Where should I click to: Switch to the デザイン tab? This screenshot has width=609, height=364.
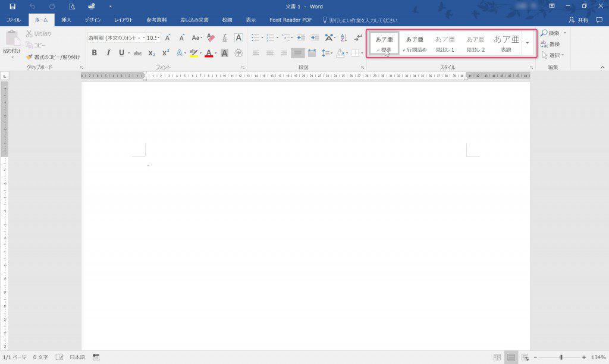pos(93,20)
